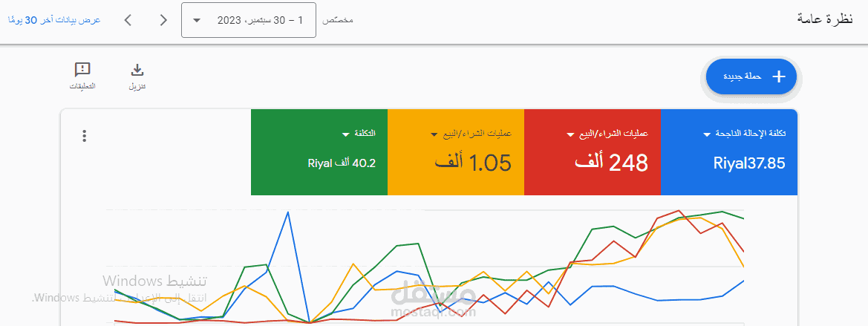Viewport: 868px width, 326px height.
Task: Select the Riyal37.85 value on blue card
Action: (x=749, y=163)
